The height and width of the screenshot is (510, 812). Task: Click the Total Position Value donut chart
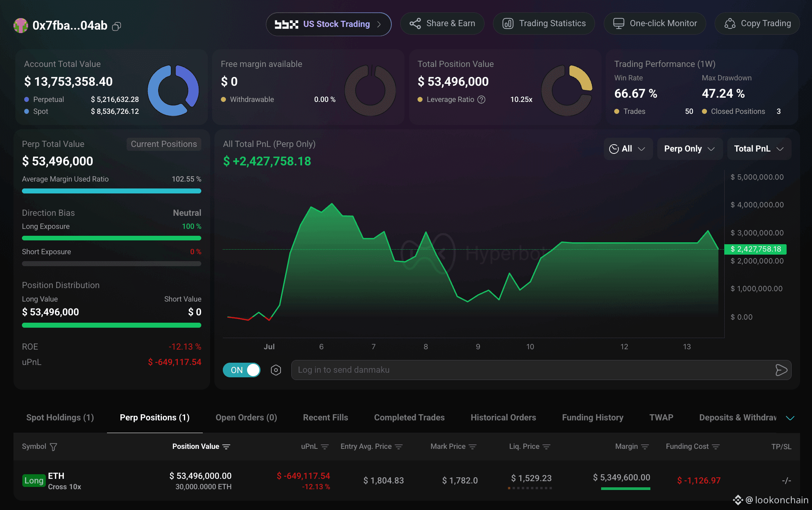coord(567,90)
